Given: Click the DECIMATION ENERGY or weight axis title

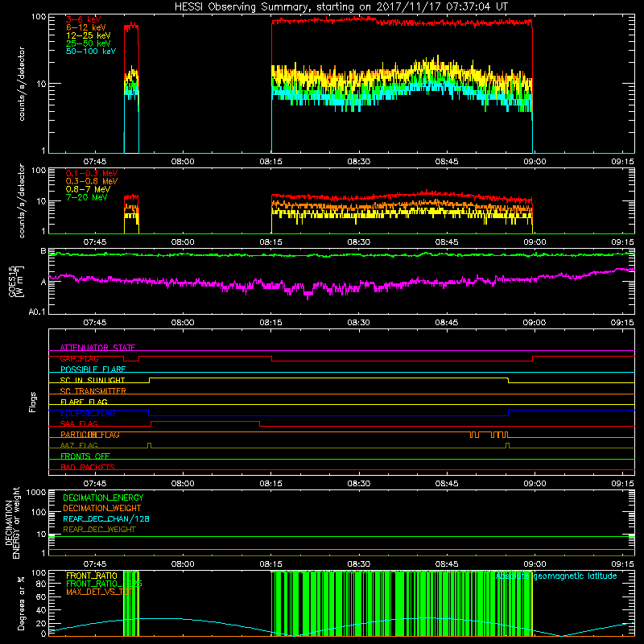Looking at the screenshot, I should point(13,522).
